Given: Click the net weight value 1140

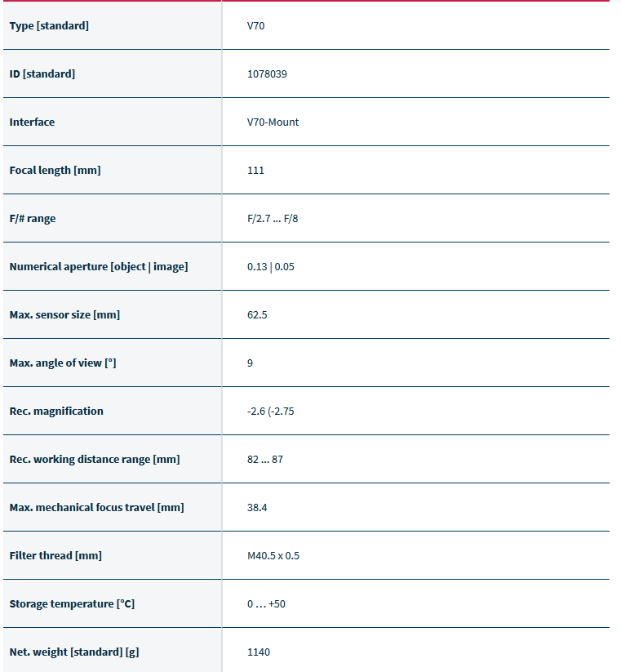Looking at the screenshot, I should (259, 652).
